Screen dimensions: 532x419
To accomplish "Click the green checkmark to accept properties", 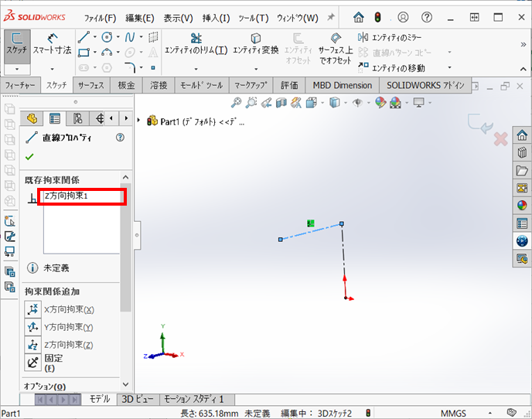I will pyautogui.click(x=30, y=157).
